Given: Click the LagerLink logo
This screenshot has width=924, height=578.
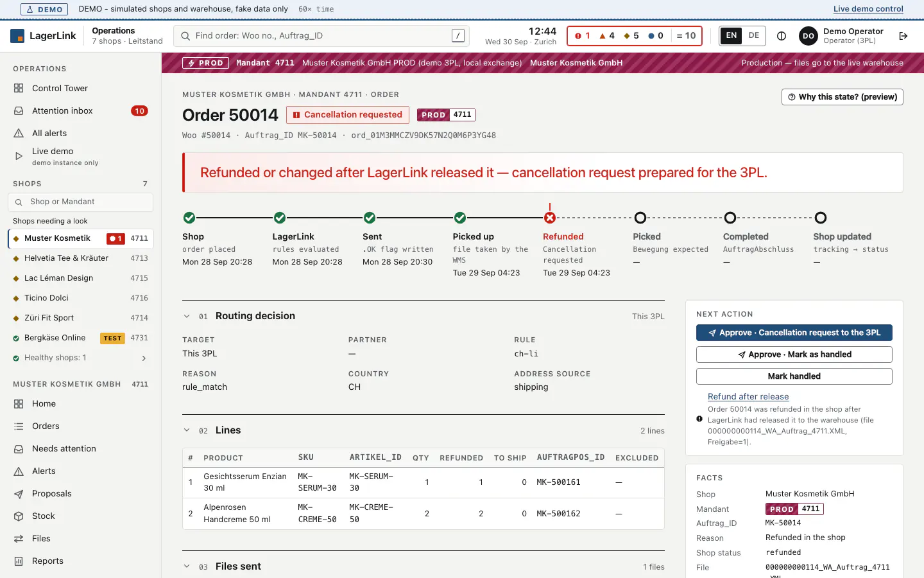Looking at the screenshot, I should tap(43, 36).
